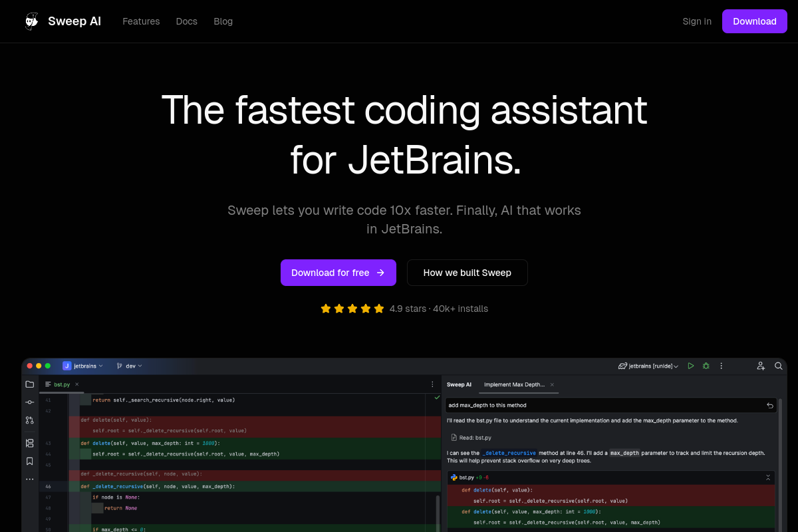The height and width of the screenshot is (532, 798).
Task: Click the Download for free button
Action: (x=338, y=273)
